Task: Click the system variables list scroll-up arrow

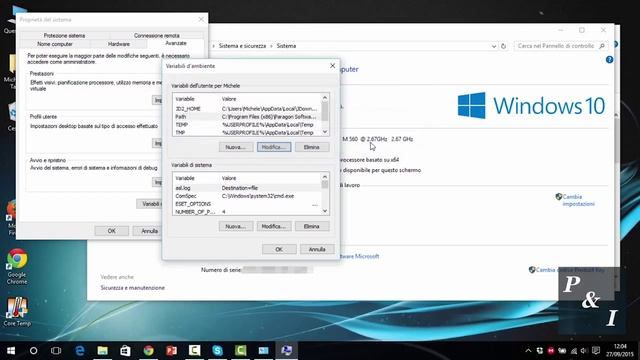Action: click(325, 177)
